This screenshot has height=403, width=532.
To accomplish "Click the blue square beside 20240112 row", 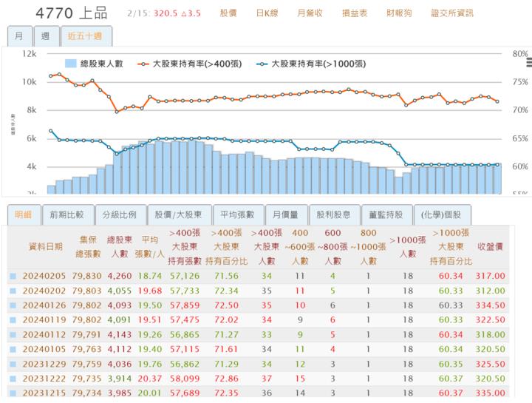I will pos(13,335).
